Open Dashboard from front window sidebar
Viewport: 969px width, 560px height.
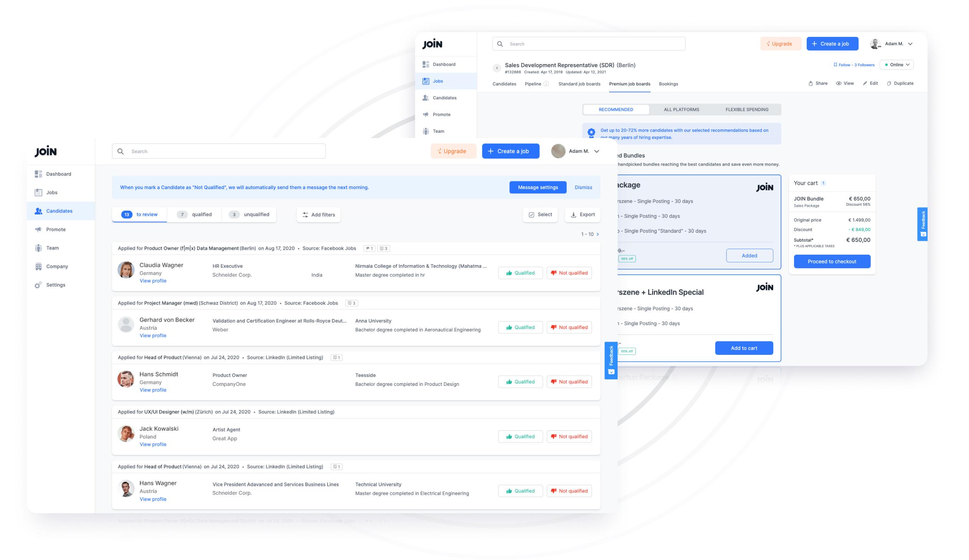pyautogui.click(x=58, y=174)
